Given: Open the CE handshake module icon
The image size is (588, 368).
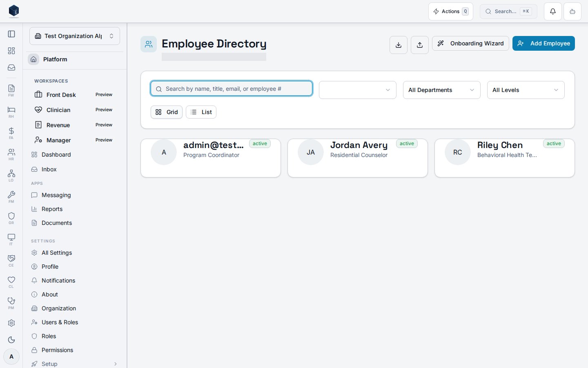Looking at the screenshot, I should click(x=11, y=260).
